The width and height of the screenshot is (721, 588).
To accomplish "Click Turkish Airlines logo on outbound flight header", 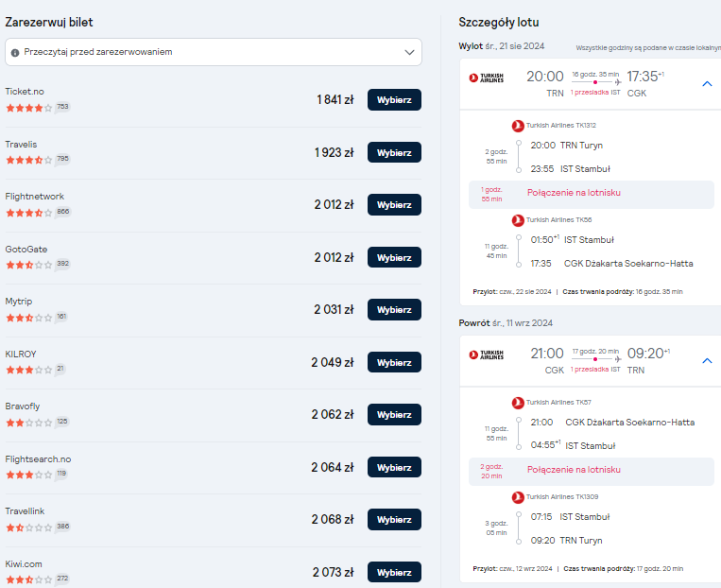I will (487, 78).
